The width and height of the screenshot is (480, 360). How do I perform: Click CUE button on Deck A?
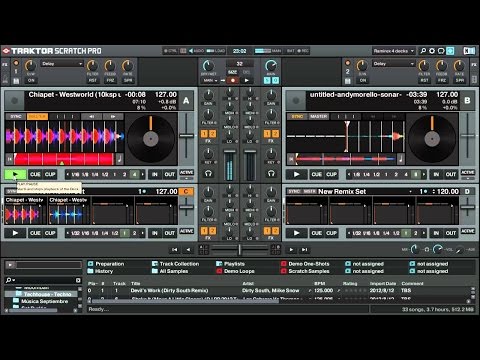point(35,174)
